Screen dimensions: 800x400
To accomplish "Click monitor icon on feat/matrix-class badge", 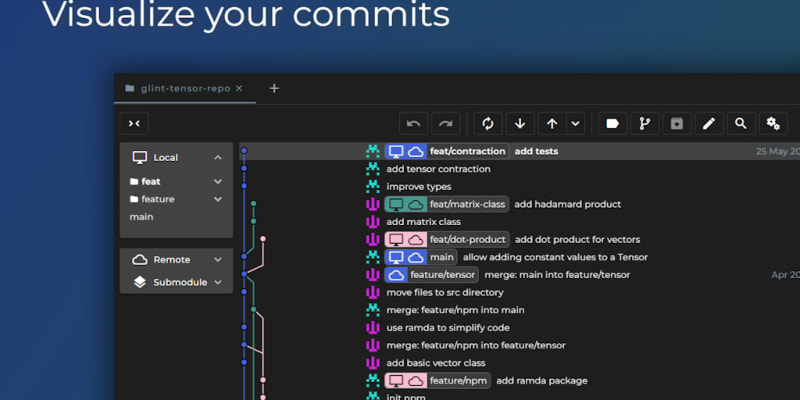I will tap(396, 205).
